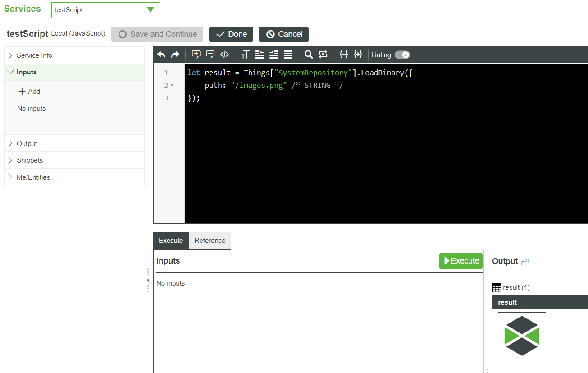588x373 pixels.
Task: Click the result image thumbnail
Action: pyautogui.click(x=521, y=336)
